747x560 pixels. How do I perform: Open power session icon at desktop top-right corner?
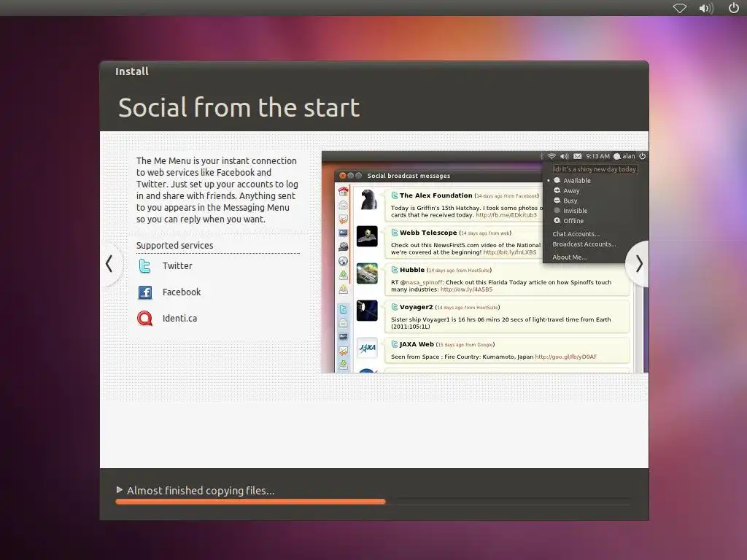coord(734,7)
